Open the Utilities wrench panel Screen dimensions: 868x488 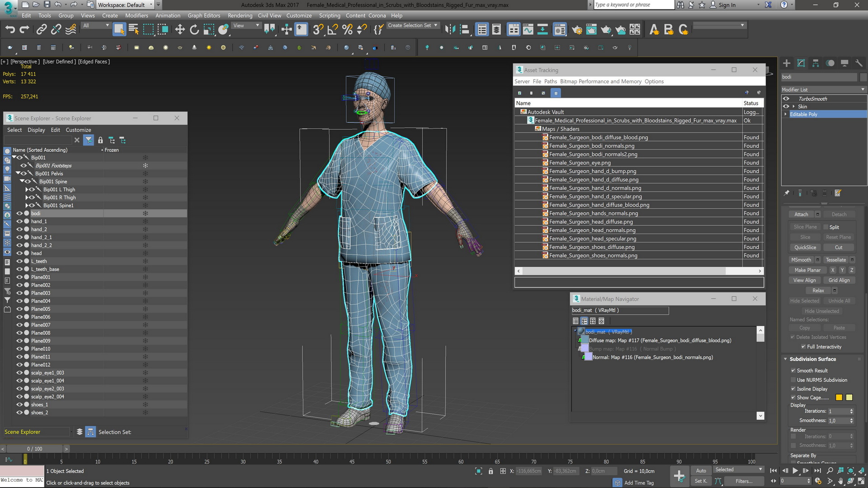[859, 63]
